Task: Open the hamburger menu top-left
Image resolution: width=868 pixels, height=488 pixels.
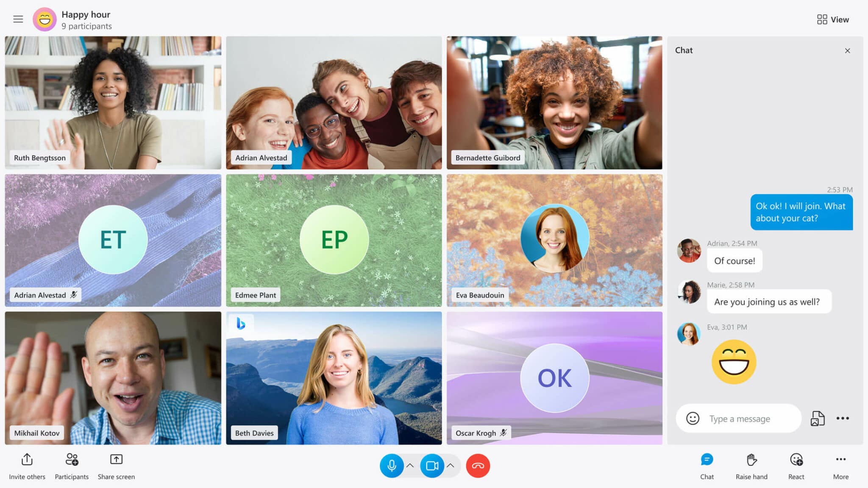Action: (x=18, y=19)
